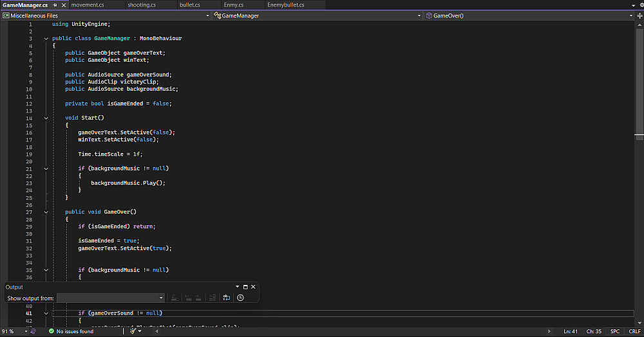Open the editor settings gear icon

pos(641,5)
